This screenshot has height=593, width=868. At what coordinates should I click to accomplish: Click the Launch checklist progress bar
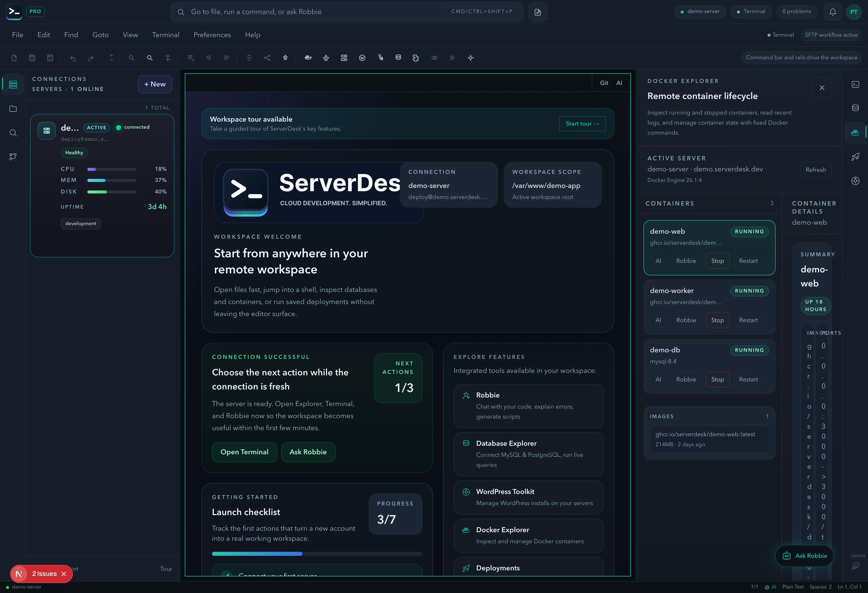click(317, 554)
